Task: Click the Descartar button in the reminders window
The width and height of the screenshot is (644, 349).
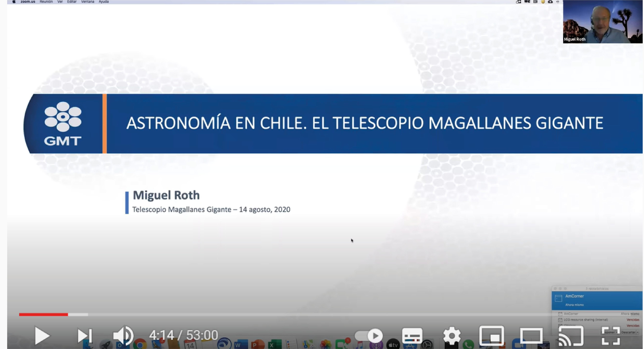Action: pos(628,332)
